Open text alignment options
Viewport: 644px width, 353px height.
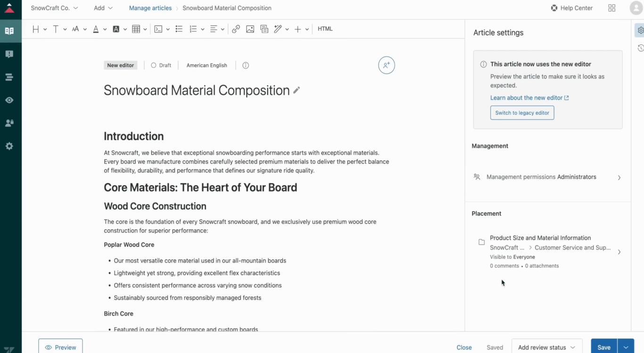[x=214, y=29]
